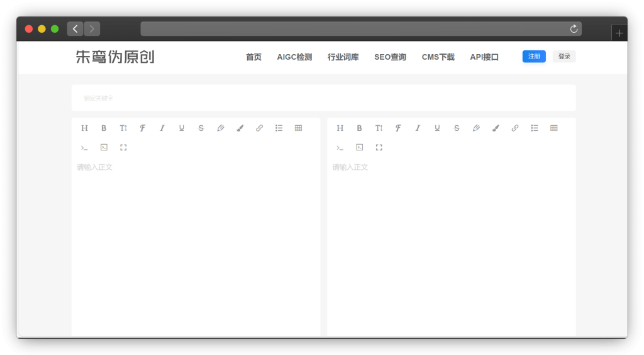Image resolution: width=644 pixels, height=355 pixels.
Task: Enter fullscreen mode in the left editor
Action: click(123, 147)
